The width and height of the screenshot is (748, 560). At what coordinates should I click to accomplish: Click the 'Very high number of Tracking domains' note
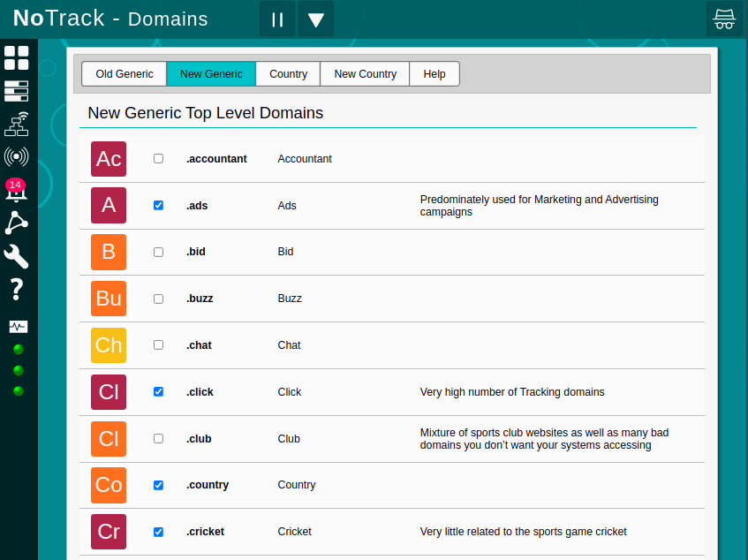[x=512, y=392]
